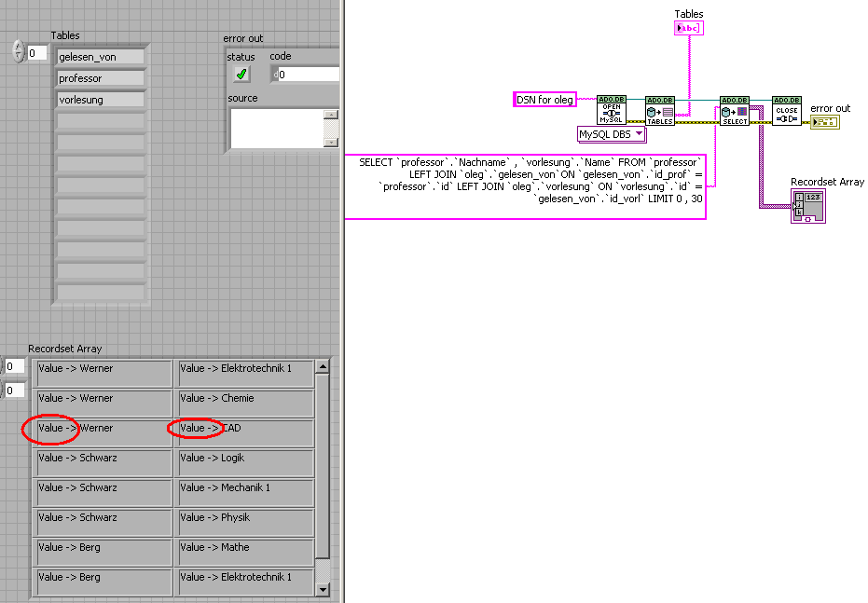Select the ADO.DB Select node
Viewport: 868px width, 603px height.
pyautogui.click(x=735, y=111)
